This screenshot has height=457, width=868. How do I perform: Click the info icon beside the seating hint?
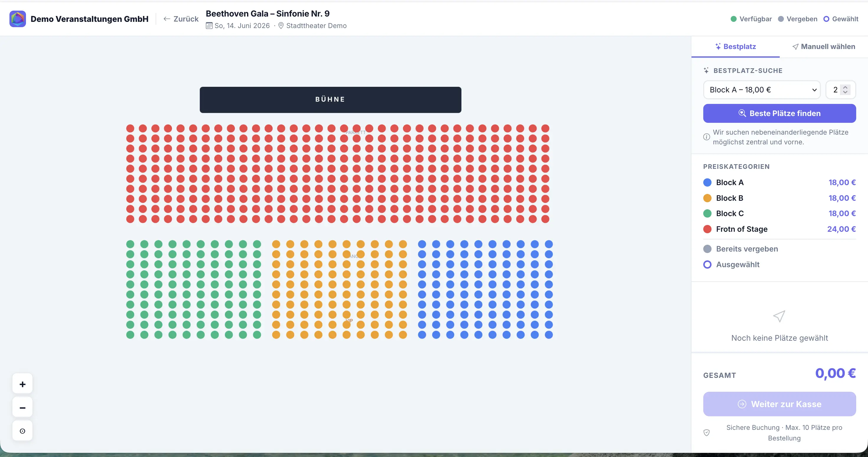coord(706,137)
